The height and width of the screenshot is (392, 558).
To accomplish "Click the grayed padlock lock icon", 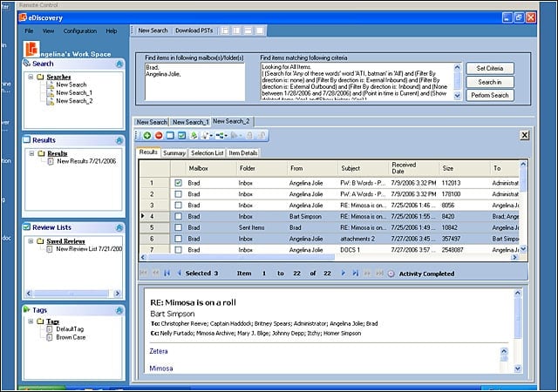I will (x=249, y=136).
